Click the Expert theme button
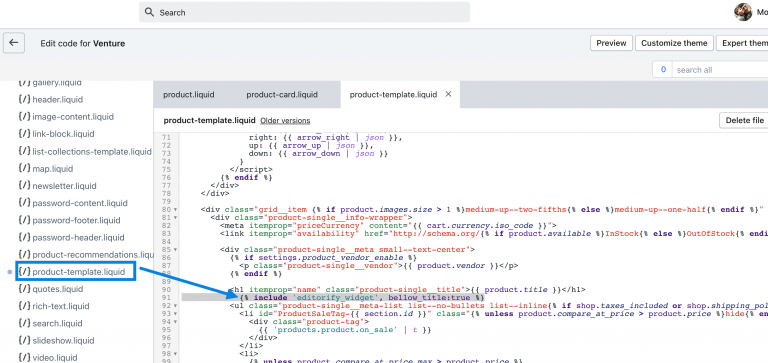Screen dimensions: 768x363 point(742,43)
